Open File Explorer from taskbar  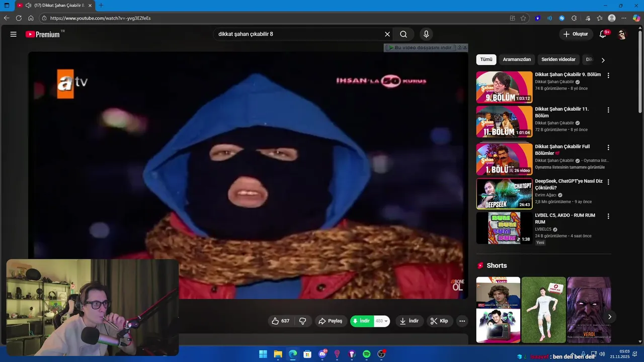click(x=278, y=354)
